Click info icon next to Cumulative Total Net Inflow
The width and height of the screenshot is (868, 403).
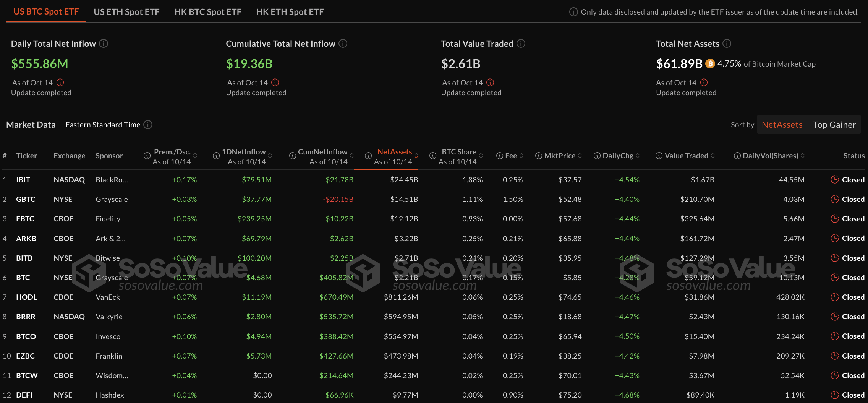coord(343,44)
